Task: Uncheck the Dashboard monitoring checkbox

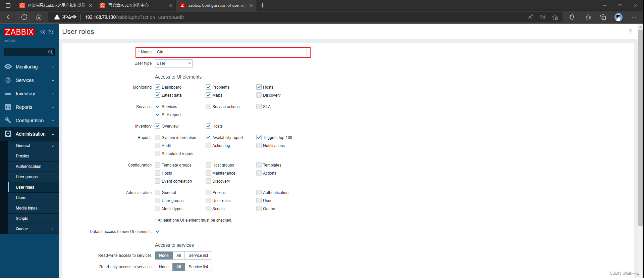Action: click(158, 87)
